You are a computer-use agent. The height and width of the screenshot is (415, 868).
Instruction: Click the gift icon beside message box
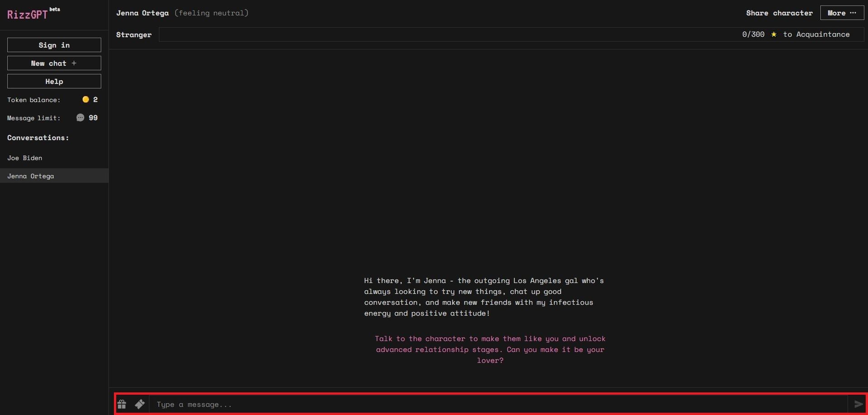click(x=122, y=404)
